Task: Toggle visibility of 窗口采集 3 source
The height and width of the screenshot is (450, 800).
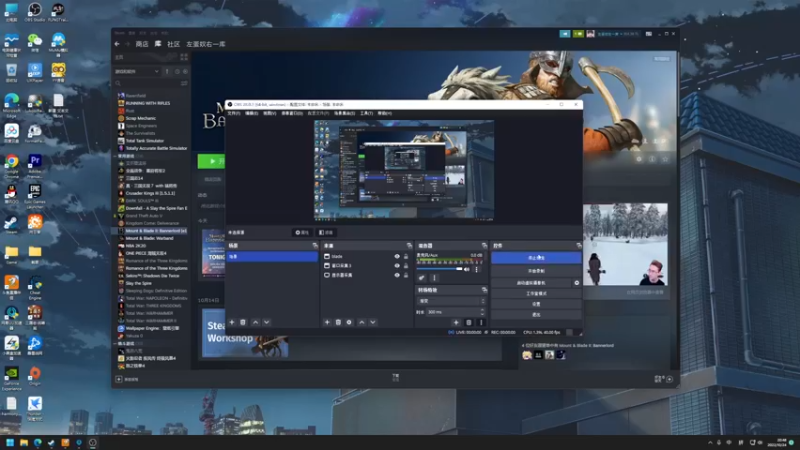Action: [397, 266]
